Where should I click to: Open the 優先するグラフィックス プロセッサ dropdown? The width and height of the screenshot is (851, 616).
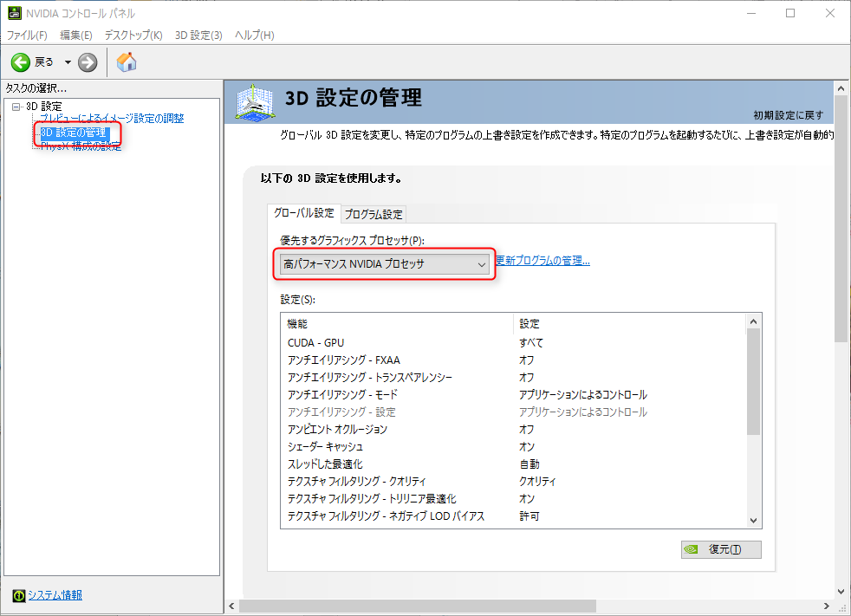click(x=384, y=264)
